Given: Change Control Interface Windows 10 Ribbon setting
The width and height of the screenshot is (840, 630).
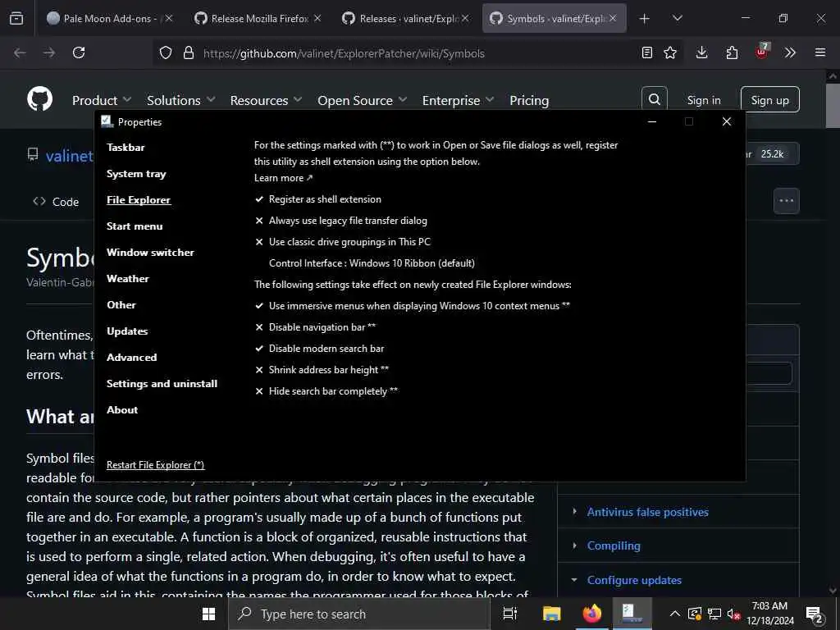Looking at the screenshot, I should coord(372,263).
